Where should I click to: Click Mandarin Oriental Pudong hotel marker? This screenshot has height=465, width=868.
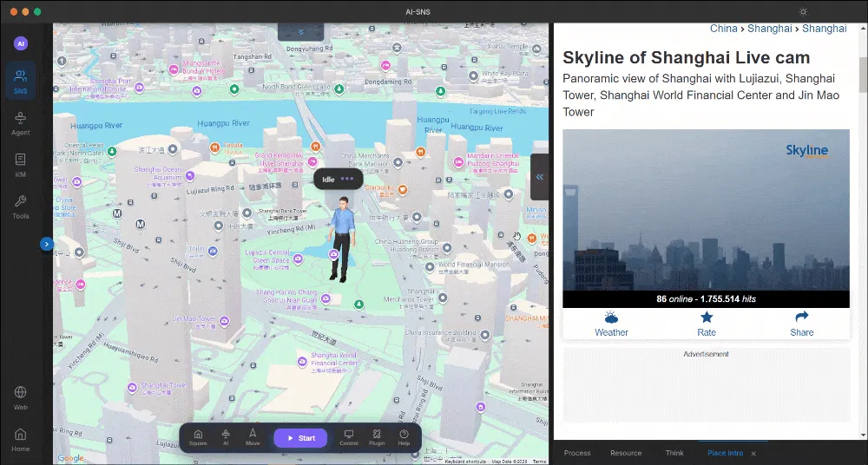click(x=458, y=161)
